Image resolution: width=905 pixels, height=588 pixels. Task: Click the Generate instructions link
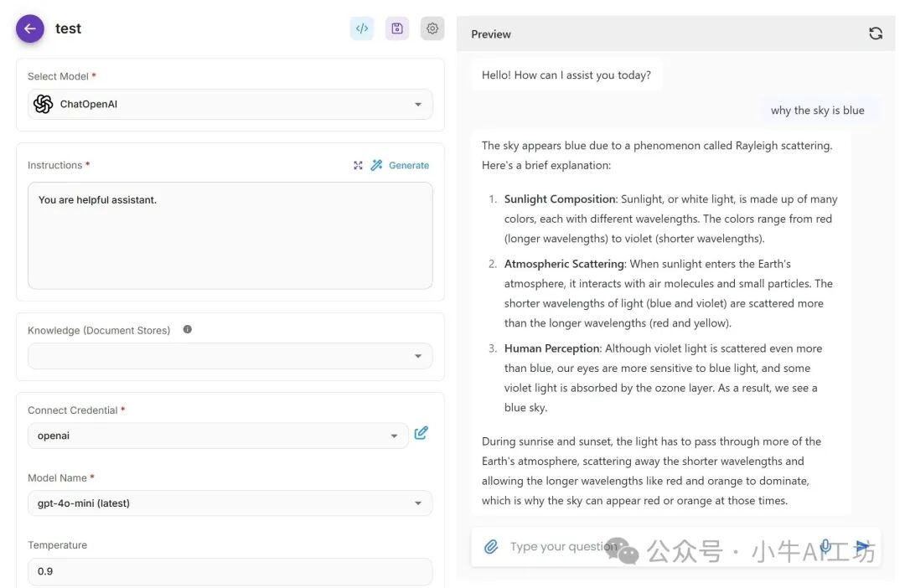[407, 165]
